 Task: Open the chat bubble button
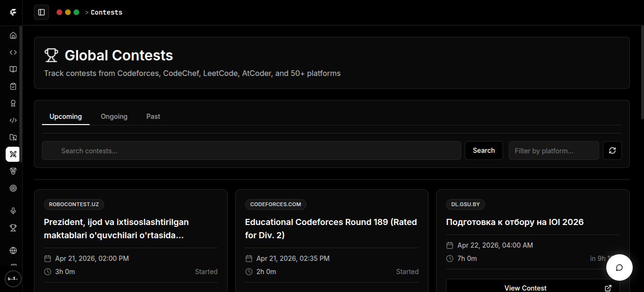click(x=619, y=267)
